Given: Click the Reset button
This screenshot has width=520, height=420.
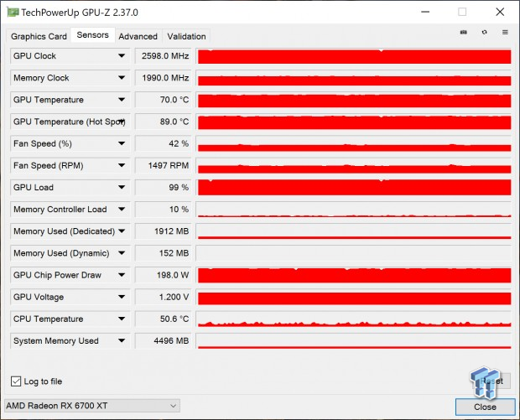Looking at the screenshot, I should coord(491,381).
